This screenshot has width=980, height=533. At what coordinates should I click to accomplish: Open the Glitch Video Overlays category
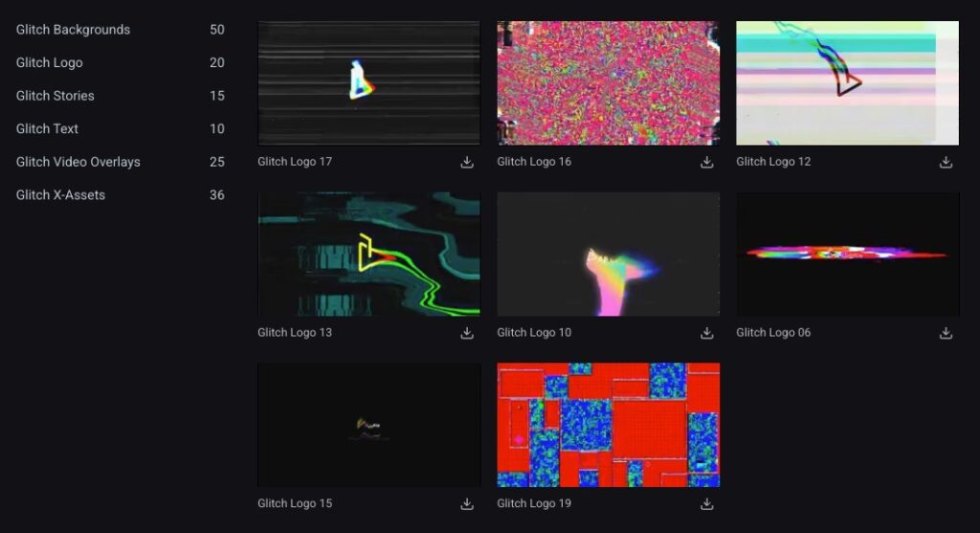[78, 162]
